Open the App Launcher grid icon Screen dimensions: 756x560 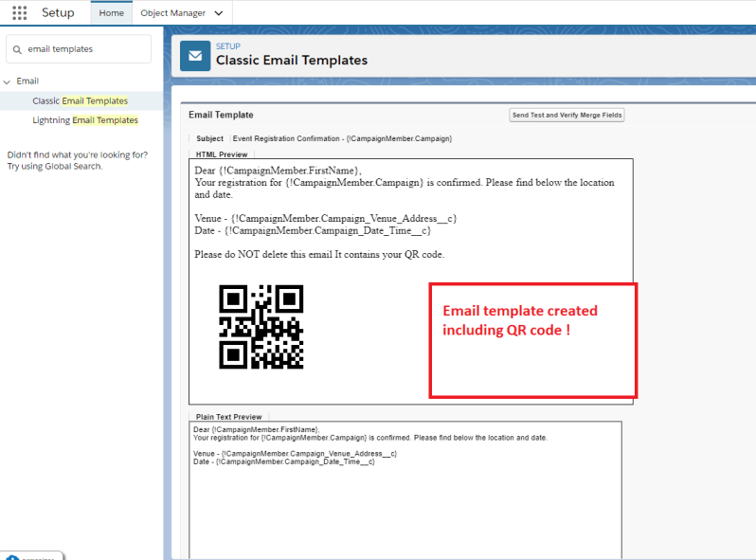19,12
